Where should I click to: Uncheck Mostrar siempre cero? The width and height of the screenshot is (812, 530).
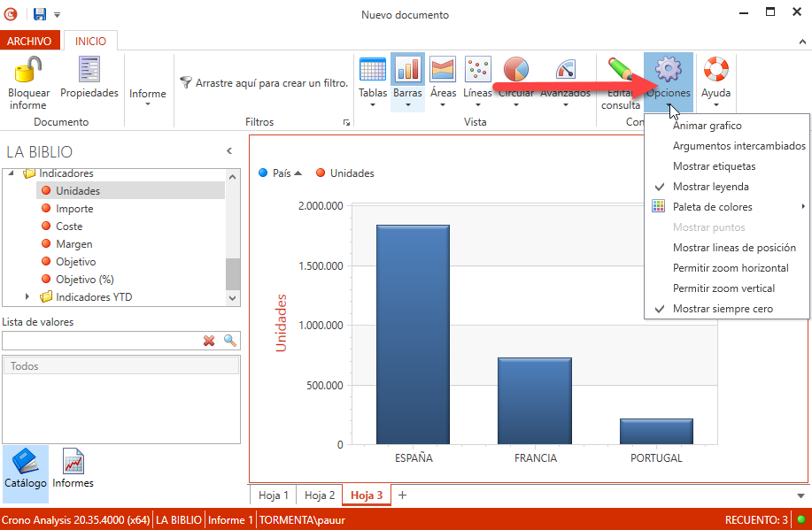(x=723, y=309)
